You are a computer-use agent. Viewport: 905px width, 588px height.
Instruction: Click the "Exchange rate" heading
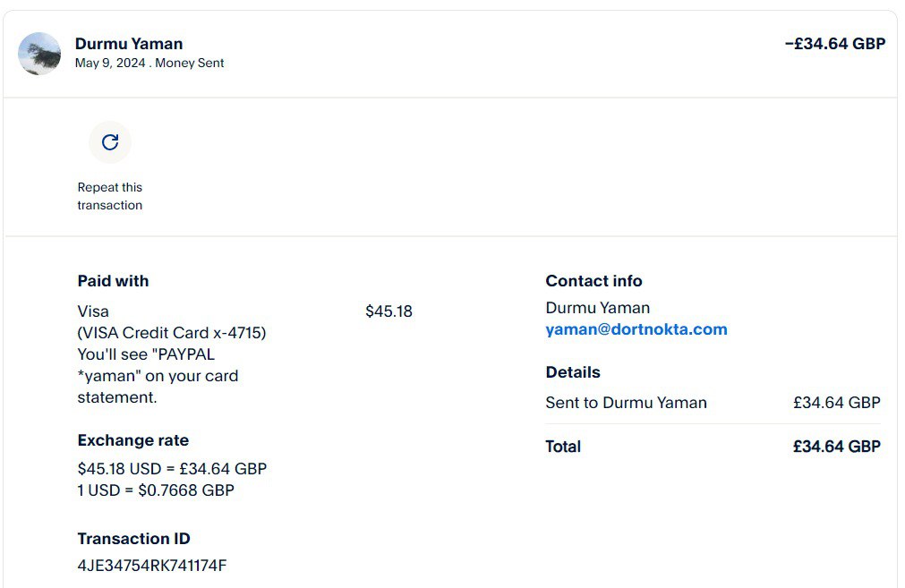click(x=133, y=440)
